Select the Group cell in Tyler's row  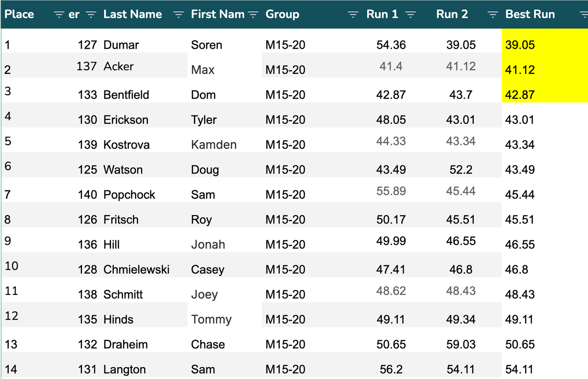coord(286,120)
